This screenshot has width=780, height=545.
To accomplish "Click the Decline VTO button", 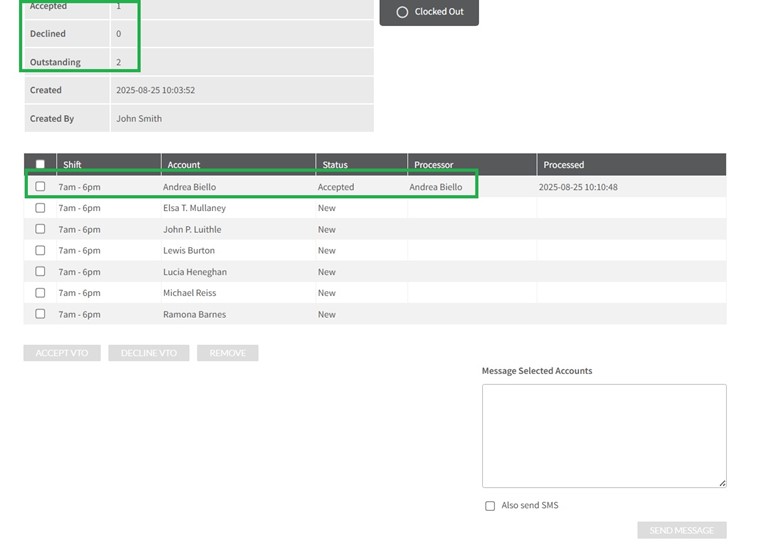I will click(x=149, y=353).
